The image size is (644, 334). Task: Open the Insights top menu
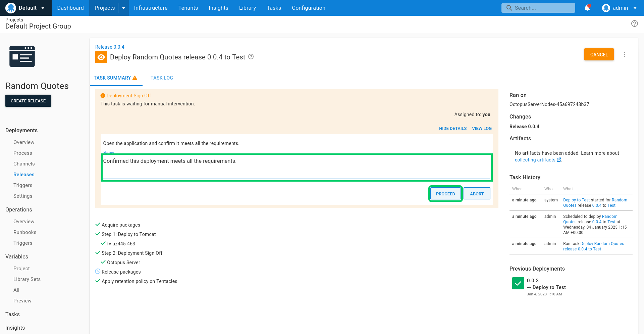(218, 8)
